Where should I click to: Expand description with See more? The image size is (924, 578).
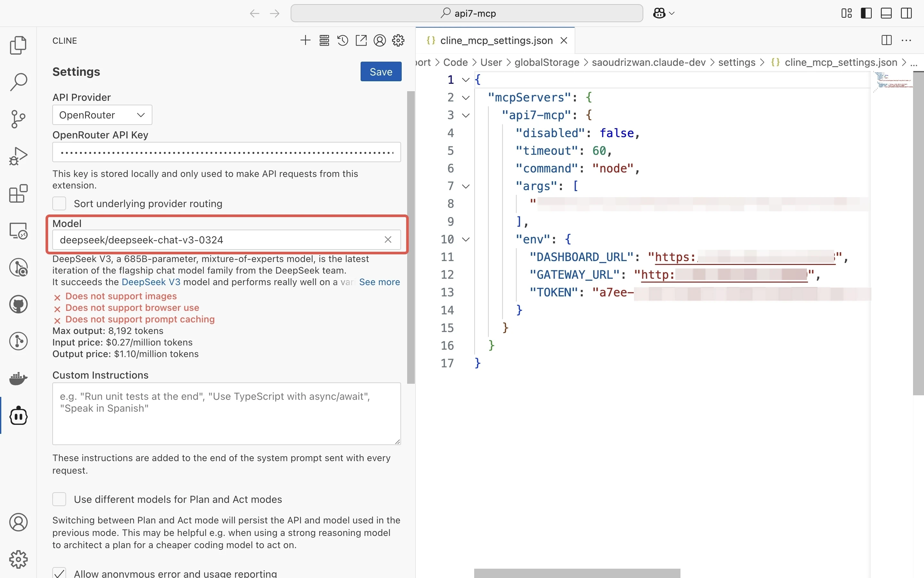pos(379,282)
